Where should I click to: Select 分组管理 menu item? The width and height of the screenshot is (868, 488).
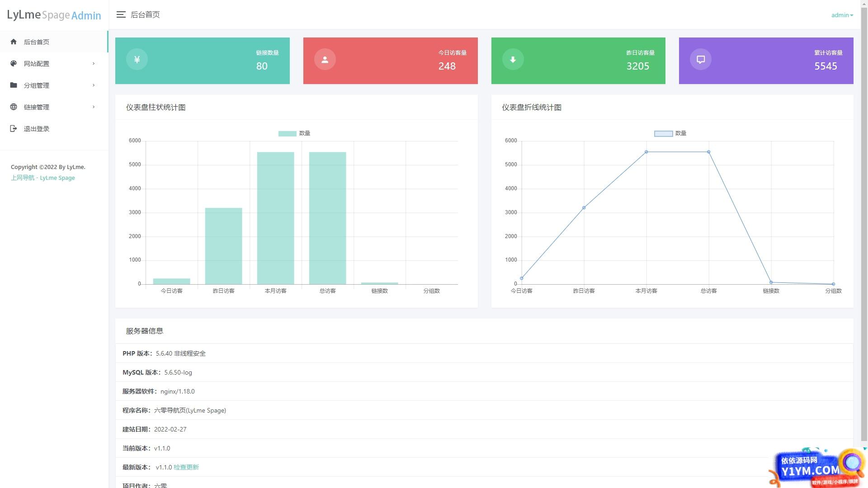point(54,85)
